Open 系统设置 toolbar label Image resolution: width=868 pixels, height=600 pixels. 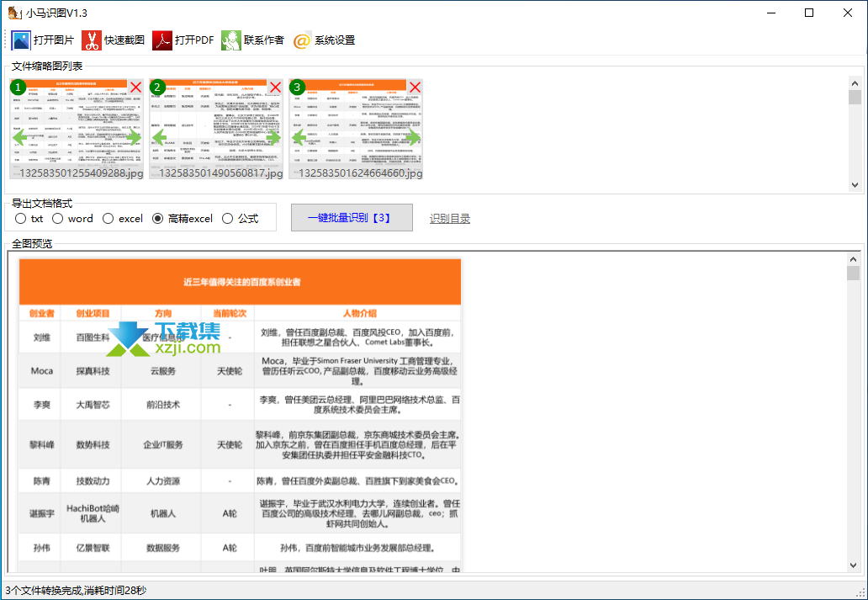coord(335,40)
